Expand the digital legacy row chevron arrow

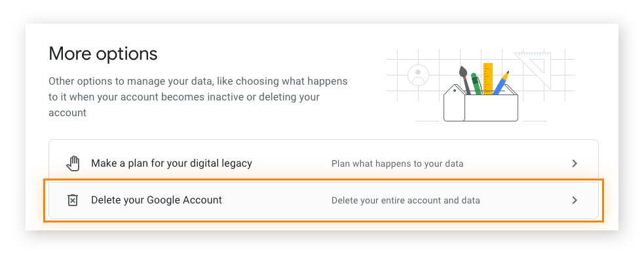(575, 163)
